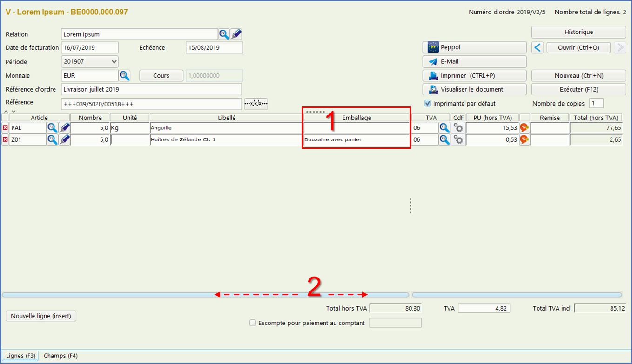Image resolution: width=632 pixels, height=364 pixels.
Task: Go to the next document with the grey arrow
Action: click(x=620, y=47)
